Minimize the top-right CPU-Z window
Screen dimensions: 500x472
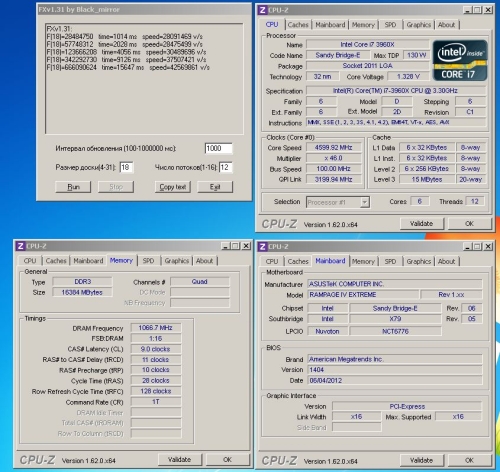pos(468,10)
